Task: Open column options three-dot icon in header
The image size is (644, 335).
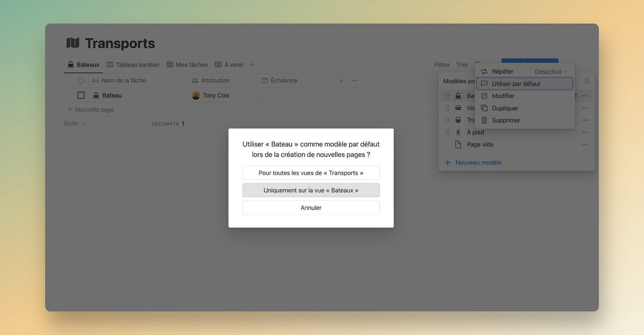Action: click(355, 81)
